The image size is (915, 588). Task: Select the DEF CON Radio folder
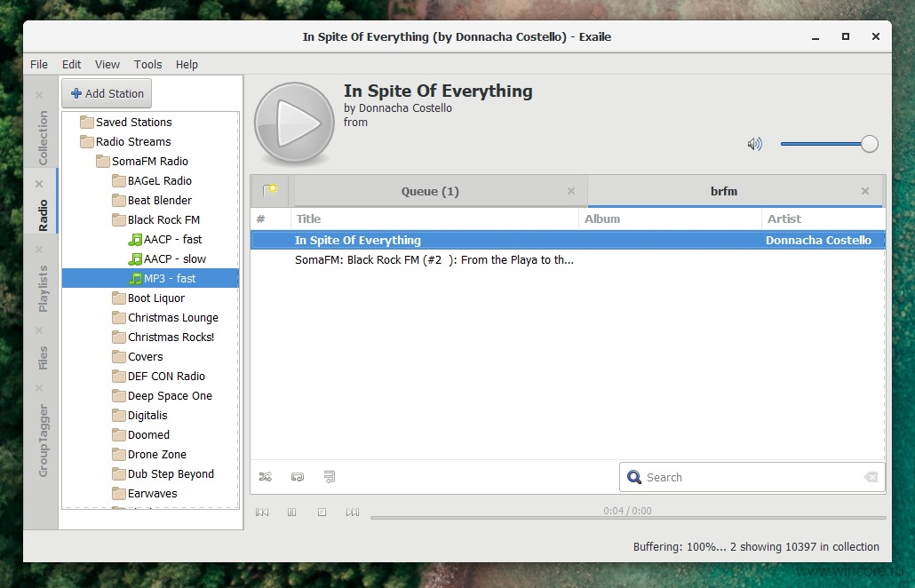(166, 377)
